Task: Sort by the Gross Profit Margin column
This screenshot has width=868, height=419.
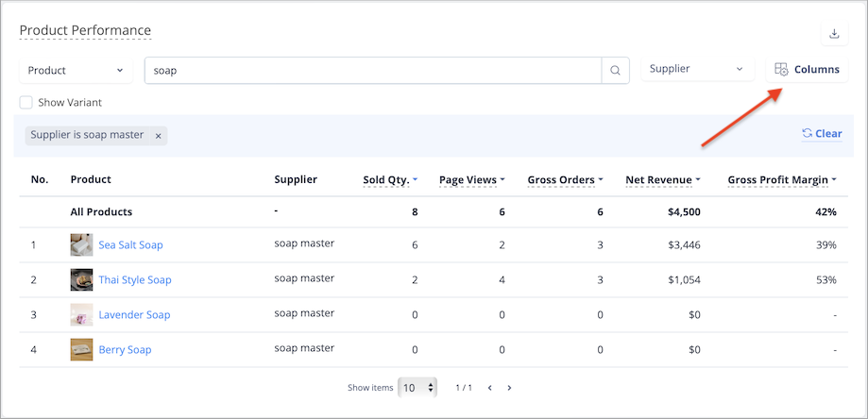Action: tap(782, 179)
